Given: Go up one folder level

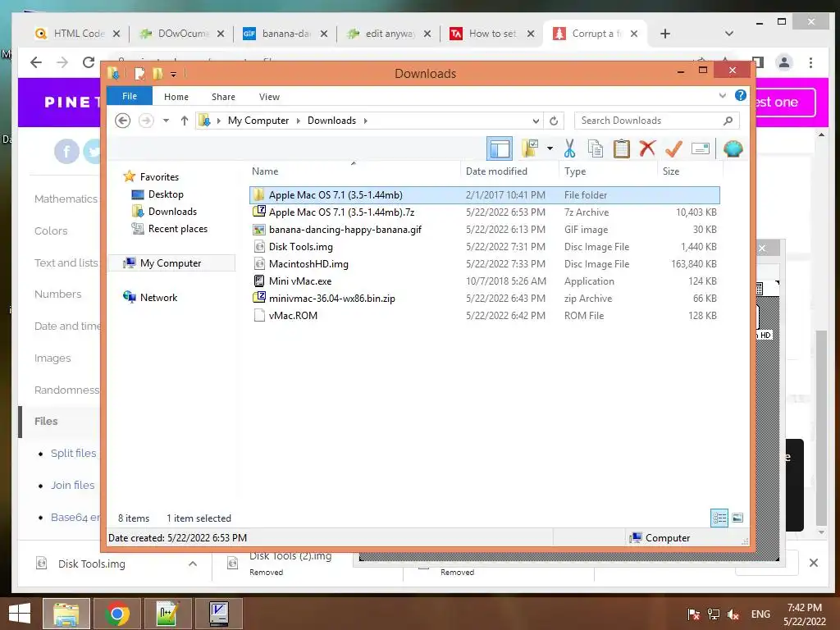Looking at the screenshot, I should (x=185, y=121).
